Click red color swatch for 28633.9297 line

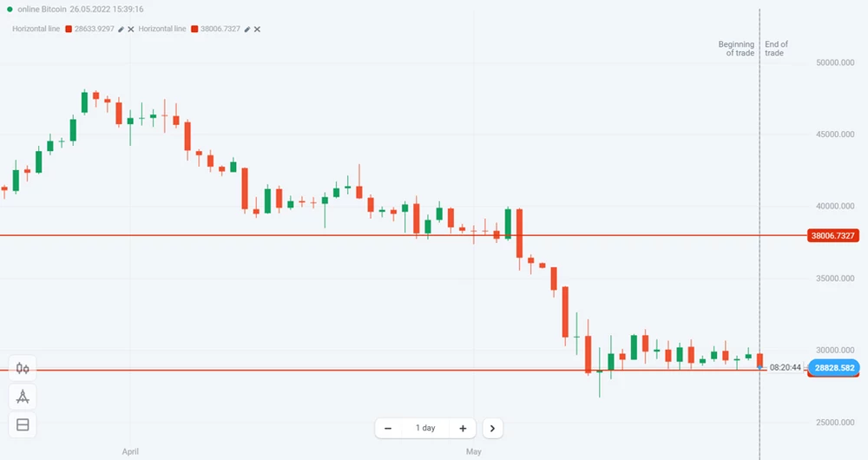[69, 29]
